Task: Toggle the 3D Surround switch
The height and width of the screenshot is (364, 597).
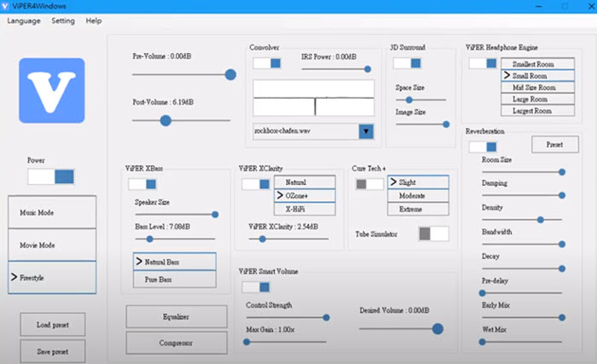Action: tap(408, 63)
